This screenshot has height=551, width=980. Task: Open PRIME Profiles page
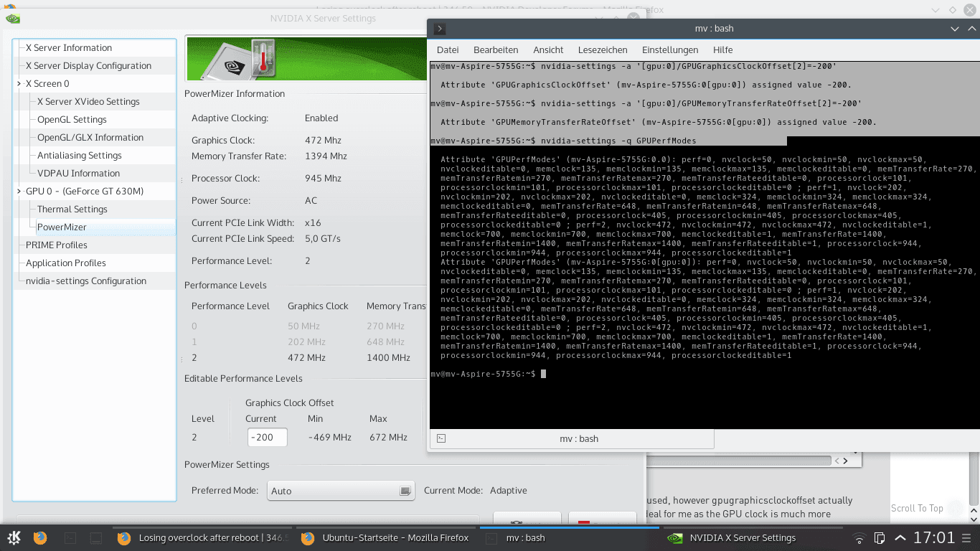[57, 245]
